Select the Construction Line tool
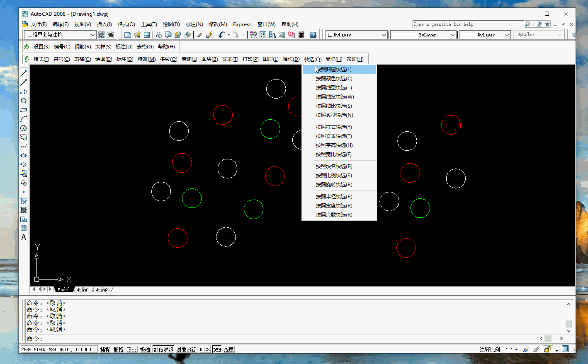This screenshot has width=588, height=364. [24, 82]
